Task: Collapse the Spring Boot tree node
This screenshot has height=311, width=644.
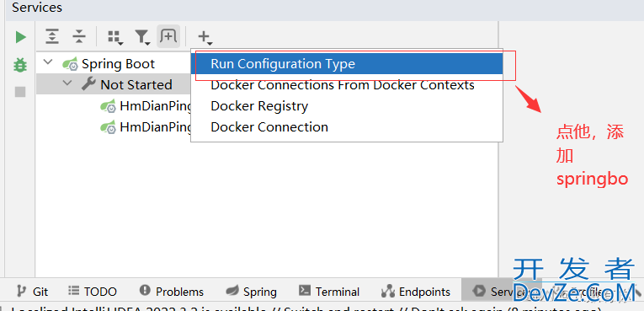Action: click(49, 63)
